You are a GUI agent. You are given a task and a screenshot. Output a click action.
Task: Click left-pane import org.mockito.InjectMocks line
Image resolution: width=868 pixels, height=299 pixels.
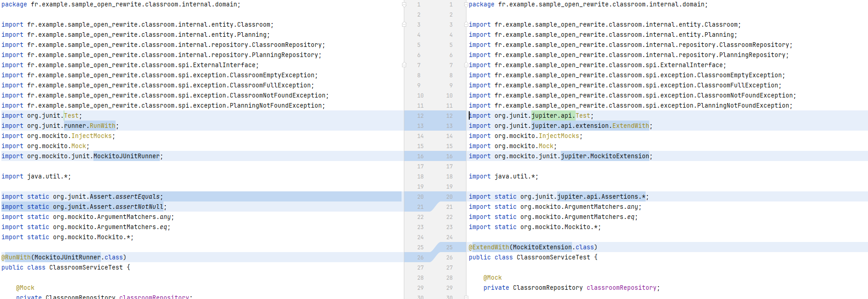pyautogui.click(x=58, y=136)
